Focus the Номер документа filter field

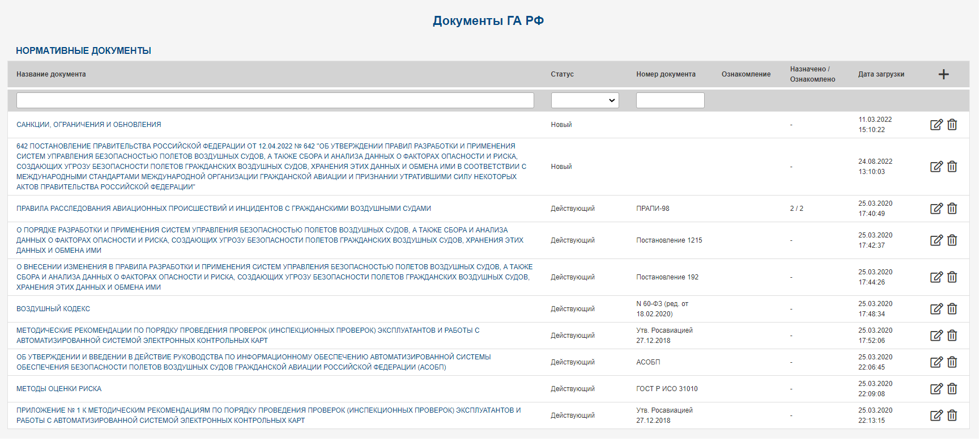tap(670, 100)
